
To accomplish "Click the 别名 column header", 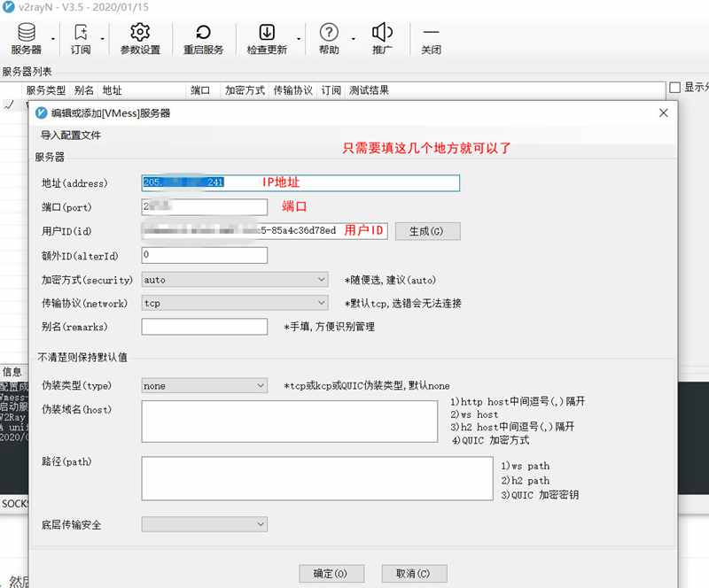I will pyautogui.click(x=83, y=90).
